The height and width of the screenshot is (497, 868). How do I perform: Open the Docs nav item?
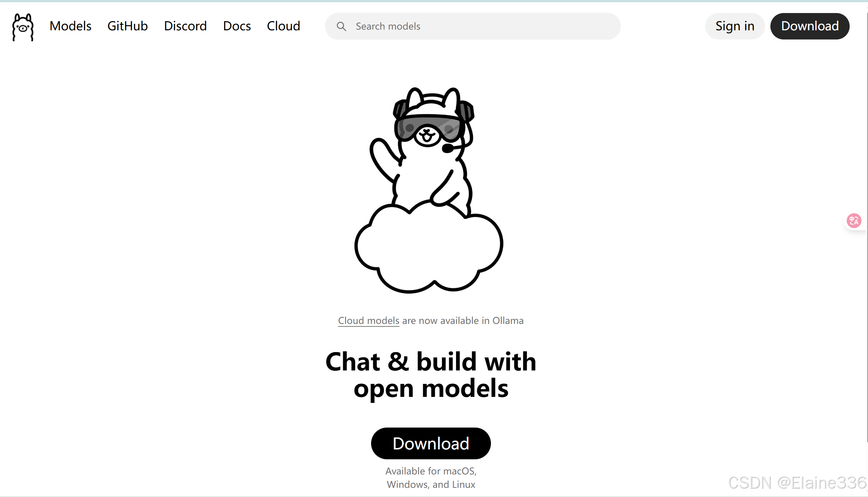(x=237, y=26)
